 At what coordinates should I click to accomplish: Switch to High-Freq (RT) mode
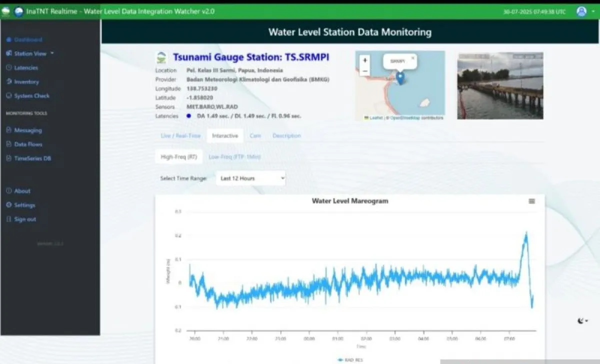(x=178, y=156)
